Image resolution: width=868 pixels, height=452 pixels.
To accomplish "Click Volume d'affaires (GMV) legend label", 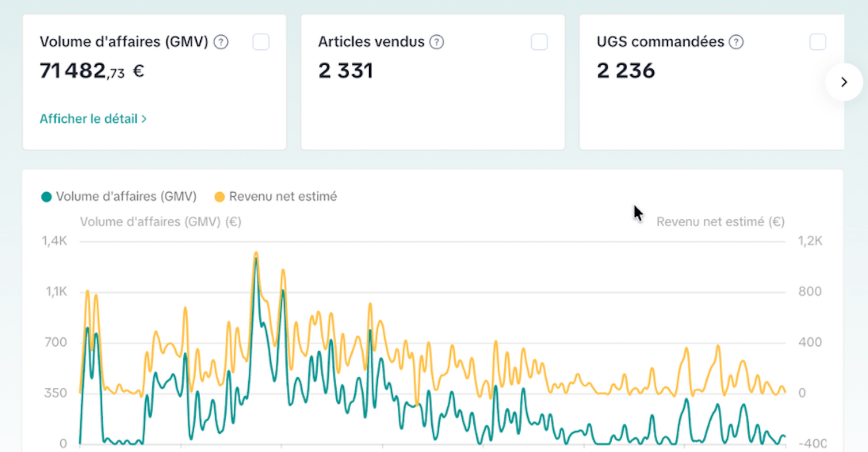I will pos(126,197).
